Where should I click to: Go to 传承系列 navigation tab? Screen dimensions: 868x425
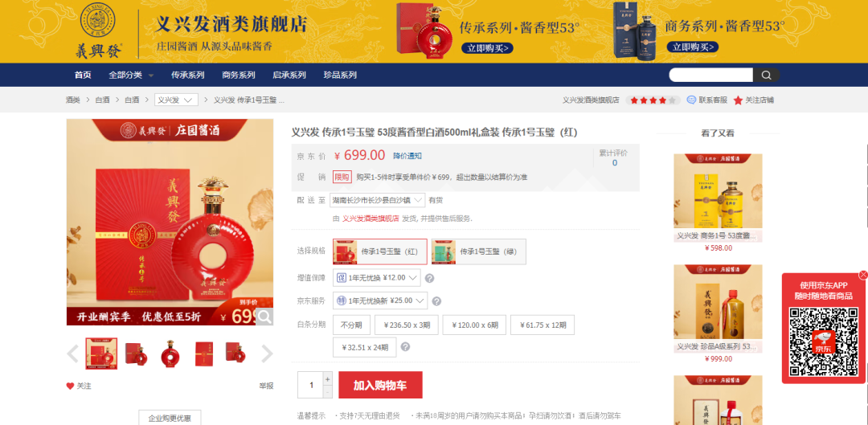pyautogui.click(x=187, y=76)
